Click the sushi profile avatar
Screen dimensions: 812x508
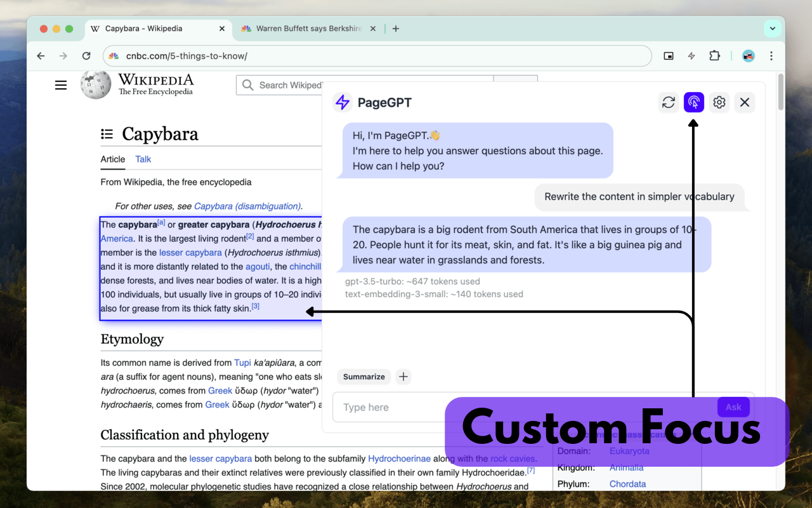[748, 56]
